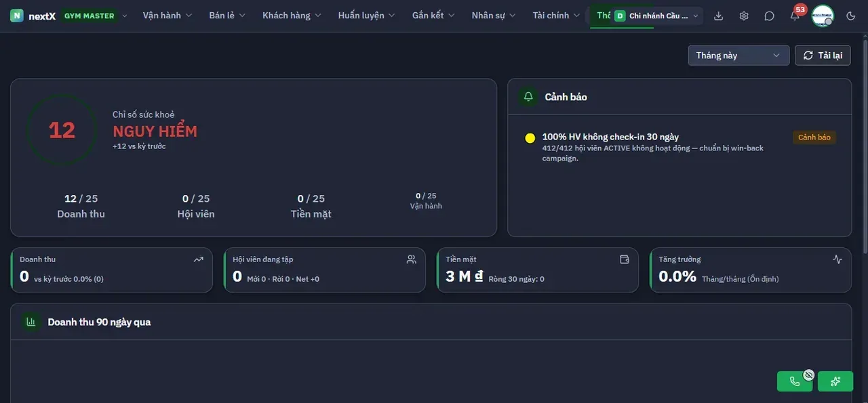Open the Vận hành menu
The height and width of the screenshot is (403, 868).
pos(167,16)
